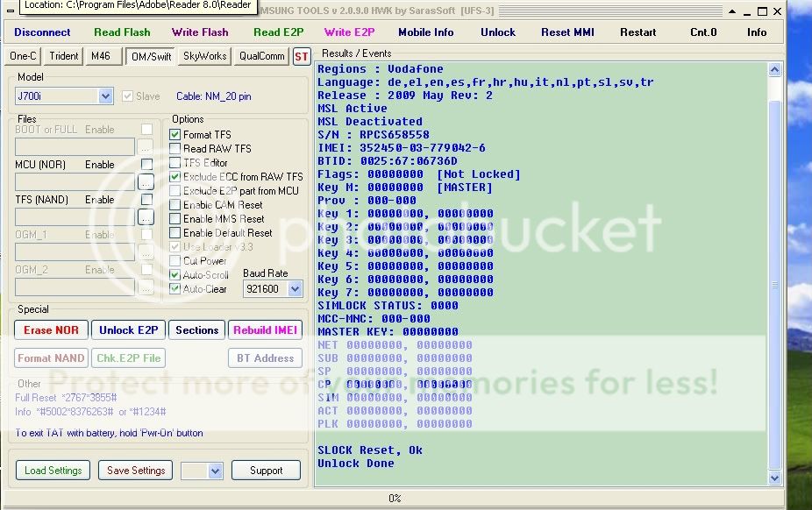
Task: Open Info in the top toolbar
Action: click(757, 32)
